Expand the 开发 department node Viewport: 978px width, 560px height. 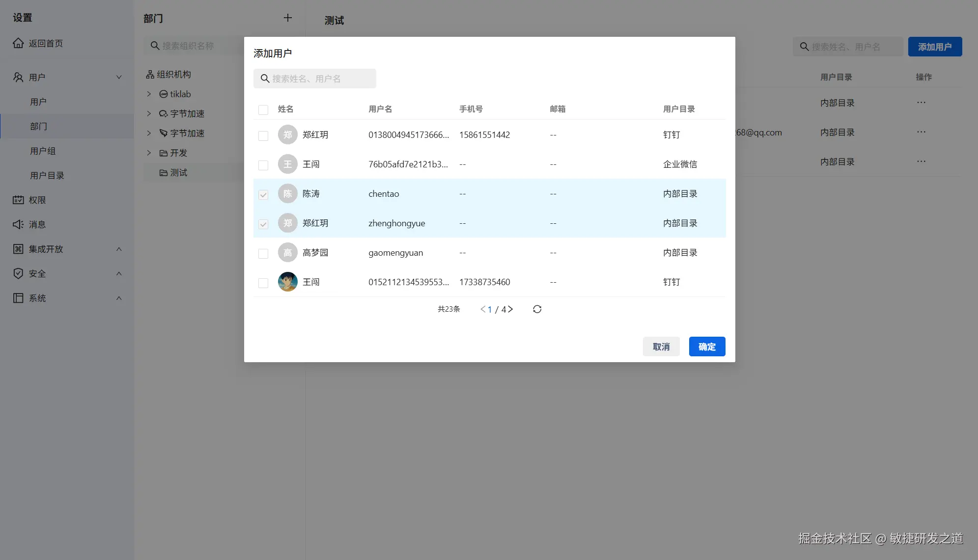point(149,153)
